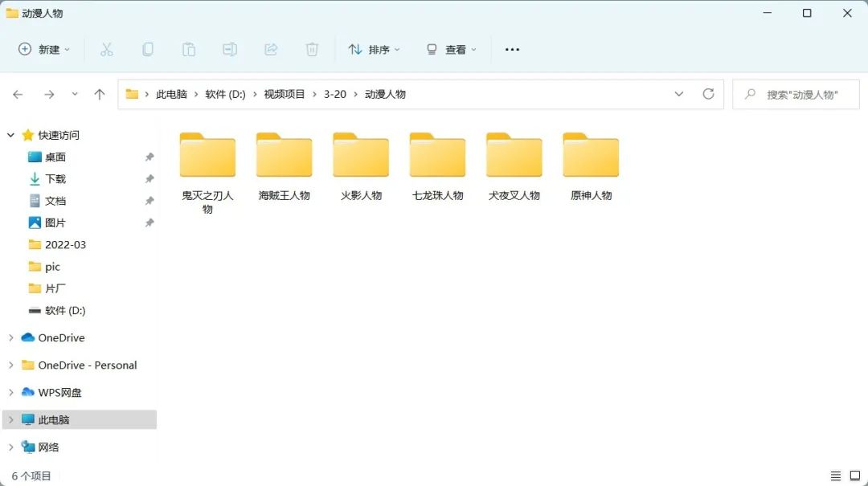Viewport: 868px width, 486px height.
Task: Open the 更多选项 (...) menu
Action: click(512, 49)
